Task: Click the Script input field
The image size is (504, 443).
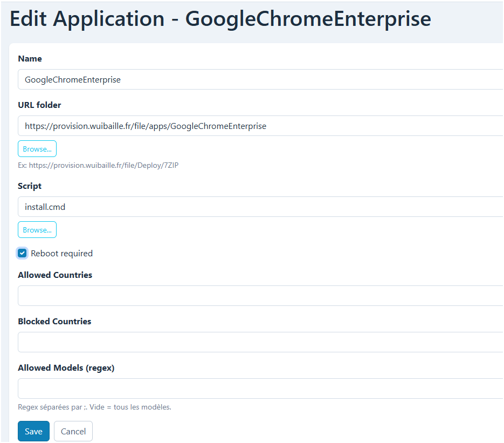Action: [x=260, y=207]
